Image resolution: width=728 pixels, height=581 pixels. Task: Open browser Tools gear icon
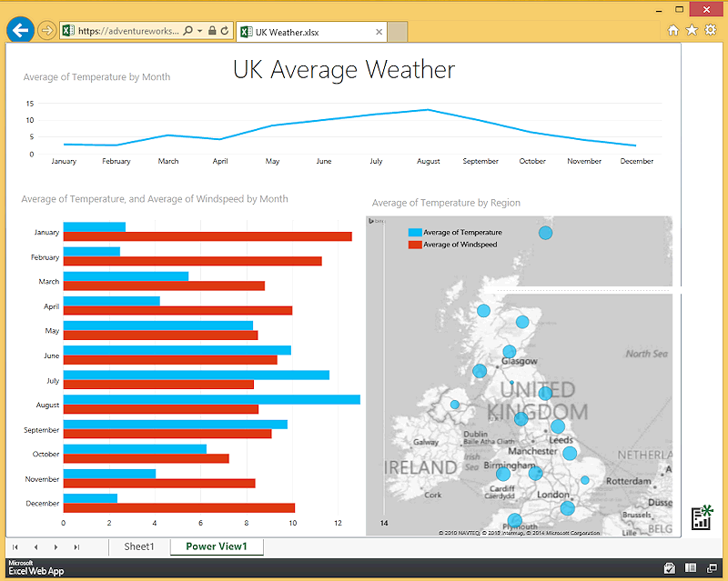[711, 30]
